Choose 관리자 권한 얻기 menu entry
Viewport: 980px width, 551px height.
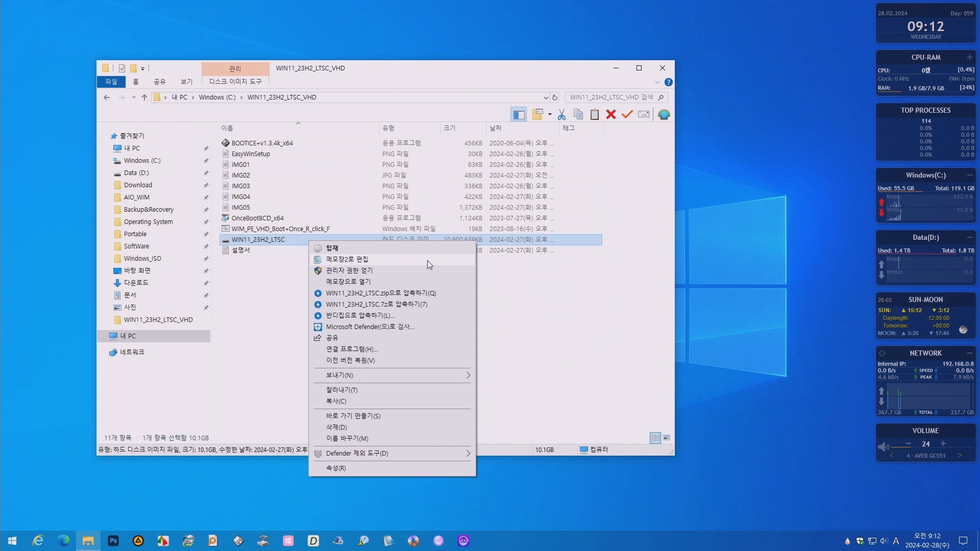click(x=392, y=270)
